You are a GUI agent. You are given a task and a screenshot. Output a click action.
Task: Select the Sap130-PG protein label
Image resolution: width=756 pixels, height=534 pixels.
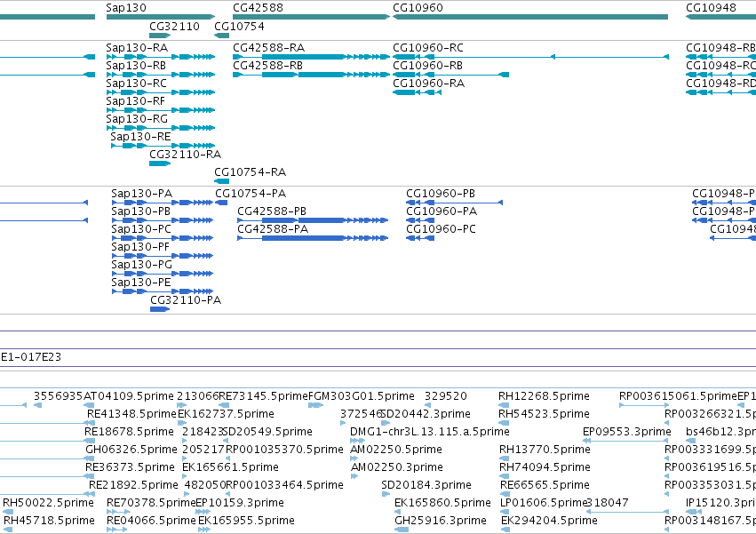[142, 265]
